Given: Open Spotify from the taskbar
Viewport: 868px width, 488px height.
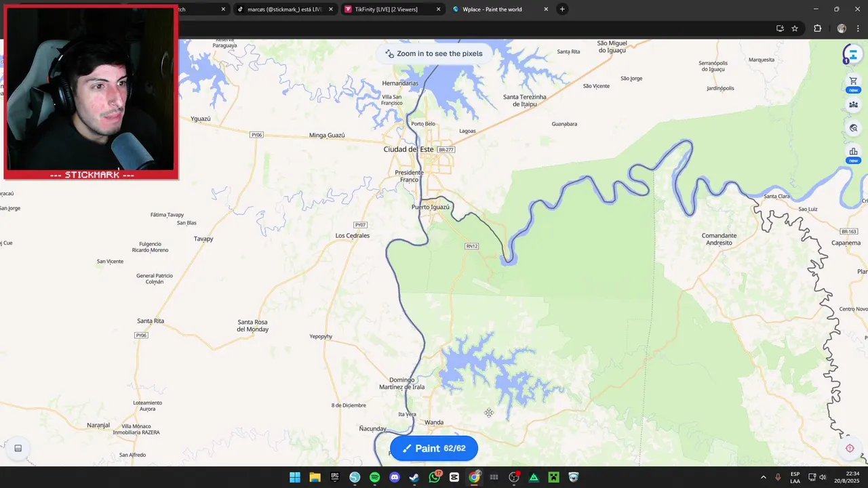Looking at the screenshot, I should pyautogui.click(x=374, y=477).
